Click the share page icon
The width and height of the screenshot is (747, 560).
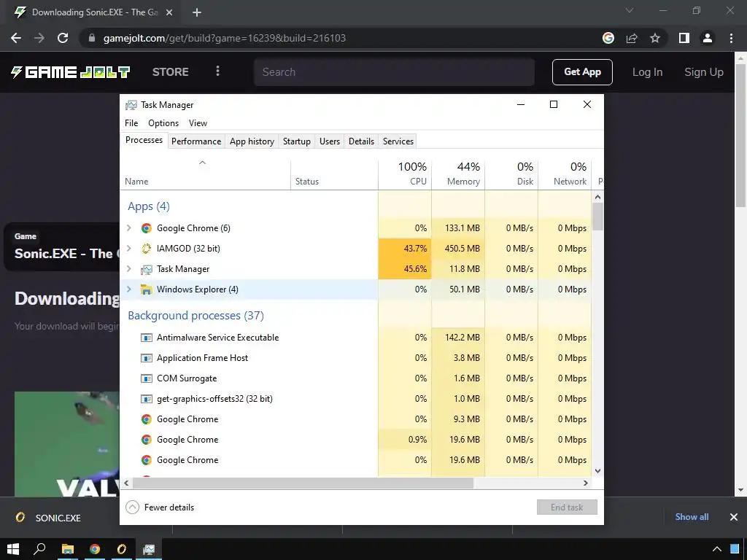632,38
